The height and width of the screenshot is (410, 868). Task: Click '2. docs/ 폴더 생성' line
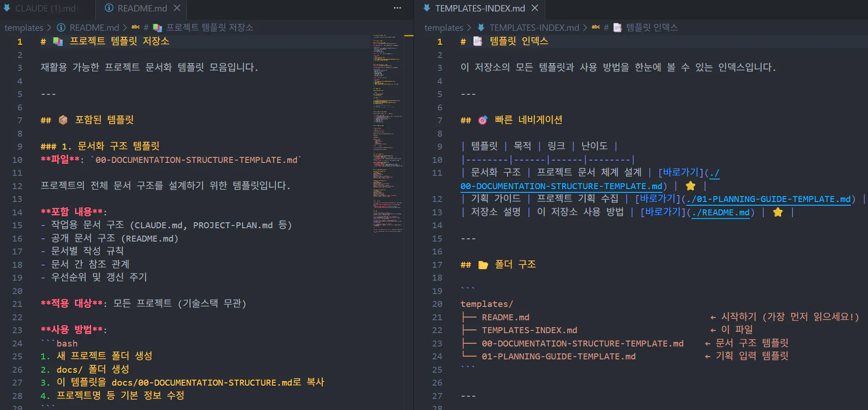[x=85, y=370]
